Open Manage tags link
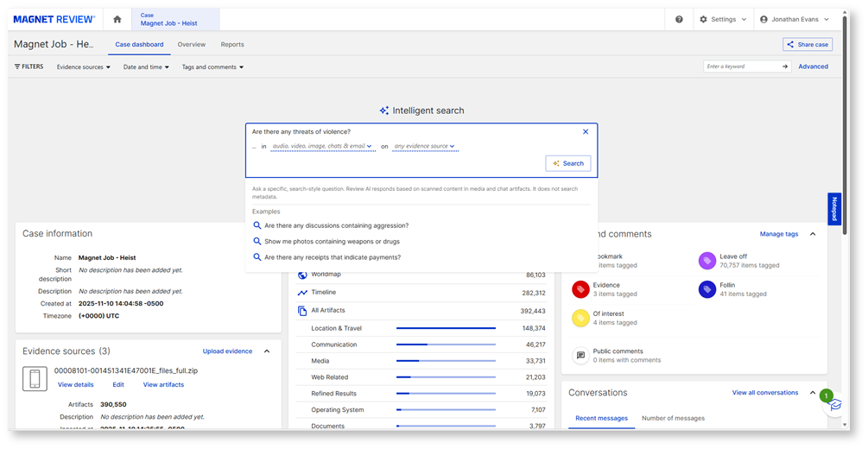 (779, 234)
